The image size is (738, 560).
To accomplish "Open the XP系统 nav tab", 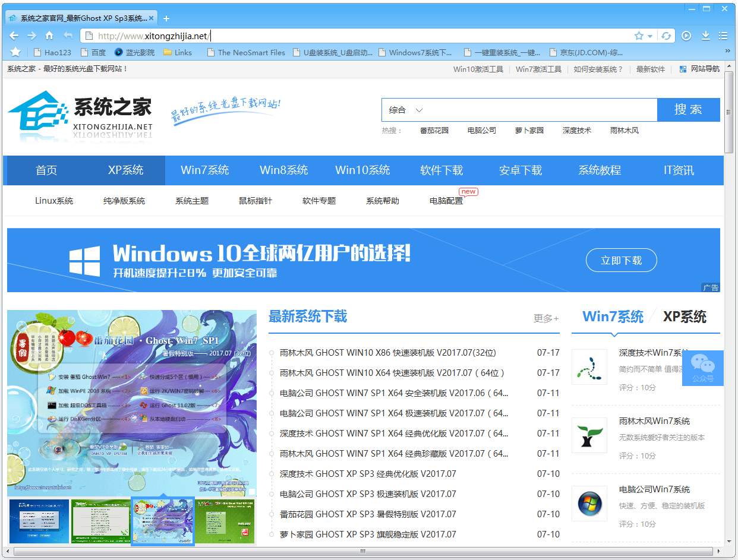I will click(x=125, y=170).
